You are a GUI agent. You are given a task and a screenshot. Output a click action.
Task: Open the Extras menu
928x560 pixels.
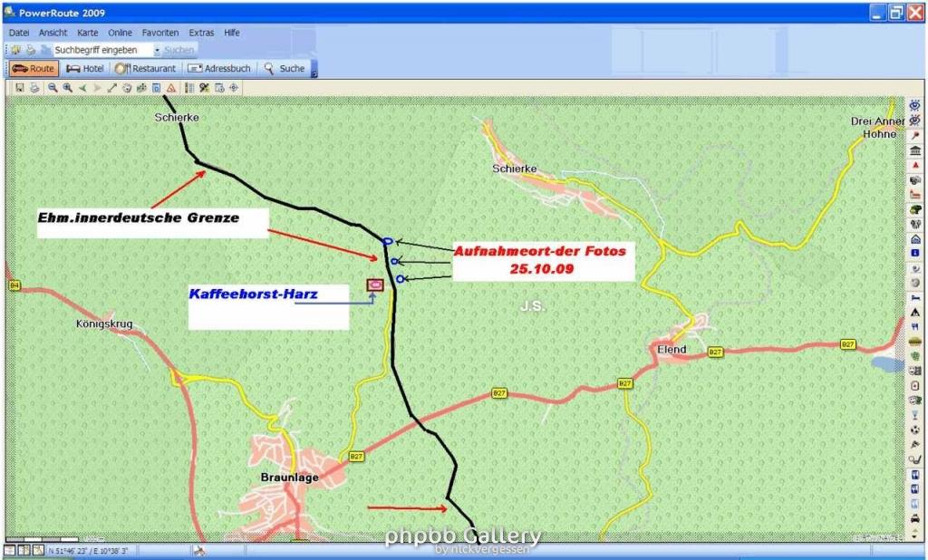click(201, 33)
